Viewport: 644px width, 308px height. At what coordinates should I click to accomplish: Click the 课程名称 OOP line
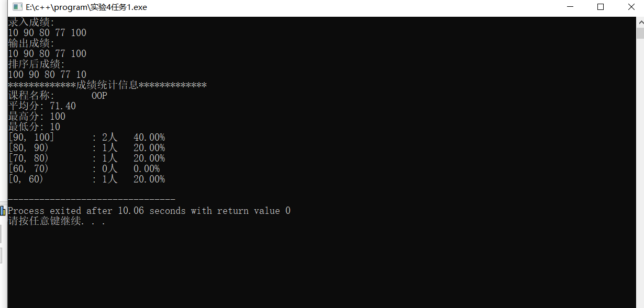tap(58, 96)
